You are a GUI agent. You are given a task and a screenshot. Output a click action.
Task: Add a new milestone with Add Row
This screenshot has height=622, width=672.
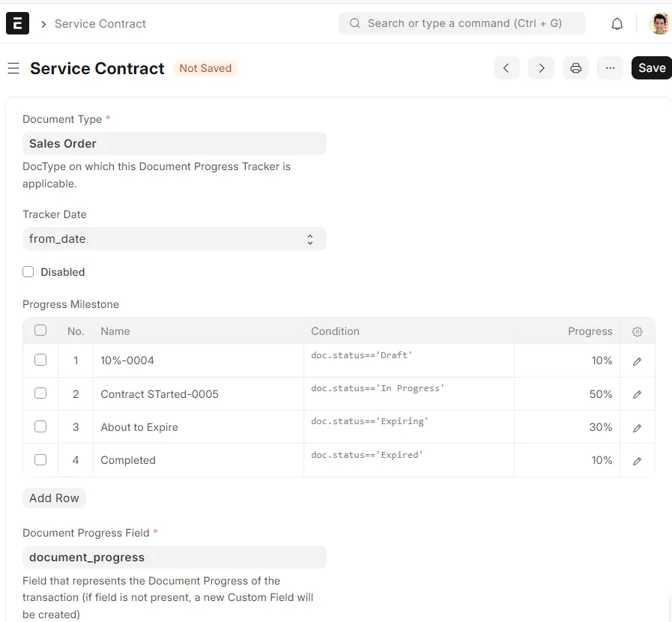53,498
